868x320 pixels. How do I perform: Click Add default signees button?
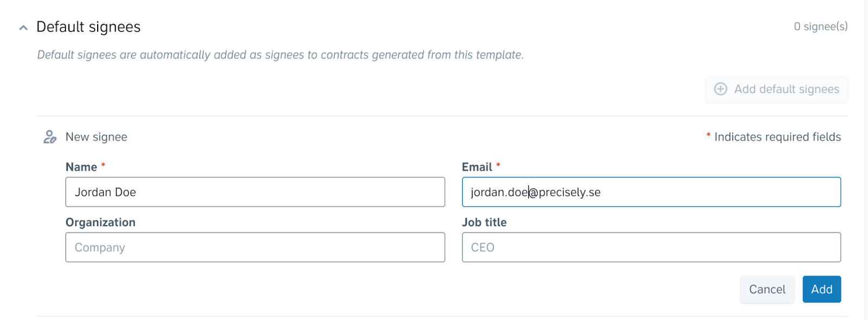pos(776,89)
